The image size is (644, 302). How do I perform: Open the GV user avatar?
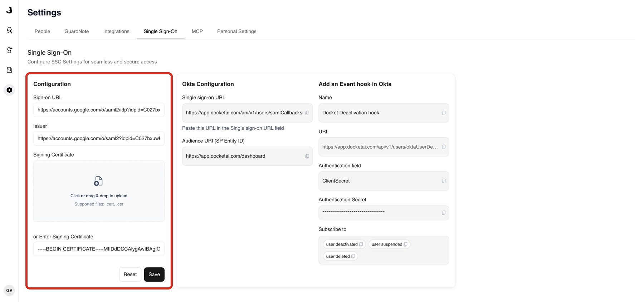pyautogui.click(x=9, y=291)
